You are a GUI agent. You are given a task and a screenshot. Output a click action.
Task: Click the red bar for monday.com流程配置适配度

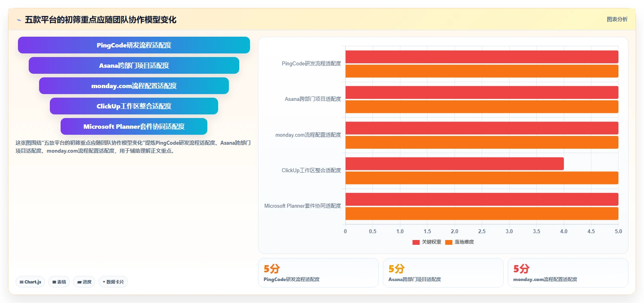tap(482, 128)
